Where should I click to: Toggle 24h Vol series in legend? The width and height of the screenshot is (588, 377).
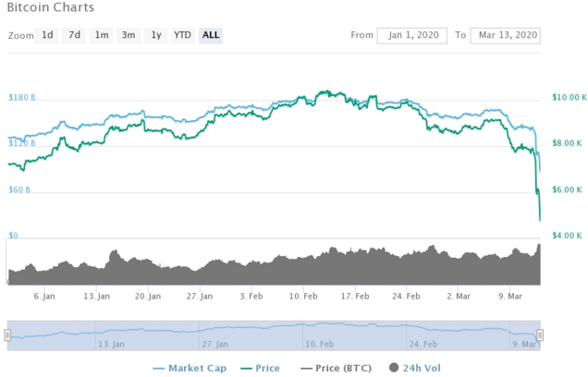tap(415, 368)
